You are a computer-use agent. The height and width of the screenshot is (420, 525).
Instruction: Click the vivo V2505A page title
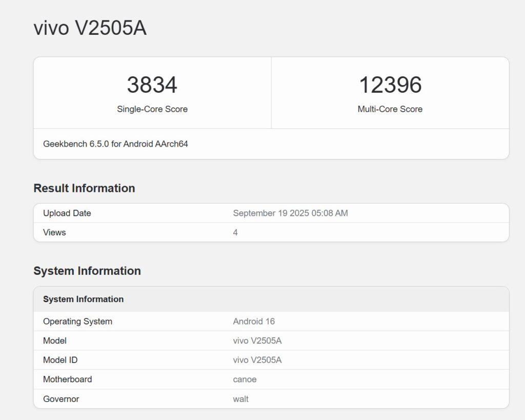pyautogui.click(x=90, y=28)
